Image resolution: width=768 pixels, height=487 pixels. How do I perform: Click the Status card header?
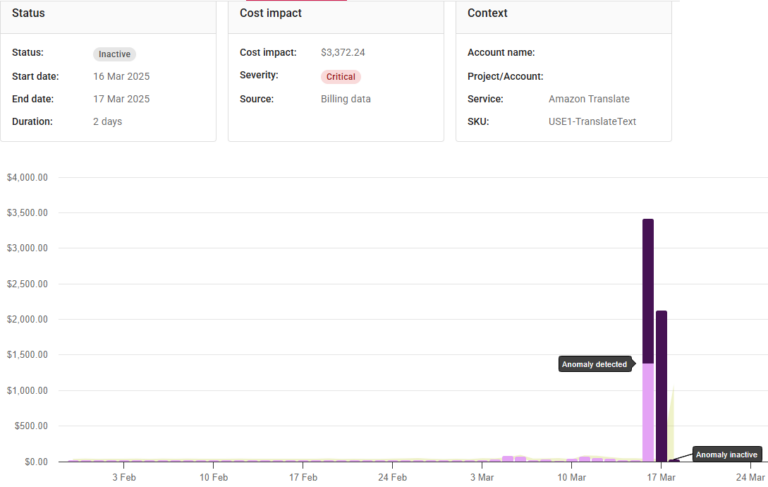[28, 13]
